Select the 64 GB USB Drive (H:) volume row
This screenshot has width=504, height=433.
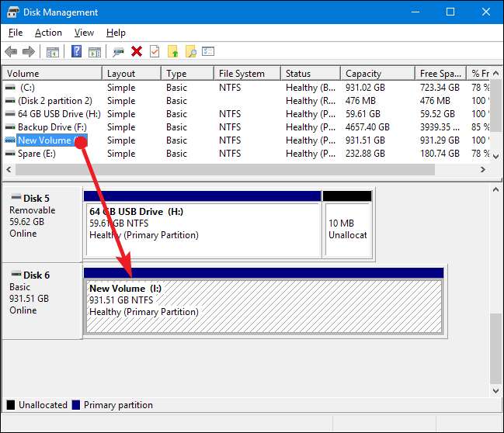[246, 114]
